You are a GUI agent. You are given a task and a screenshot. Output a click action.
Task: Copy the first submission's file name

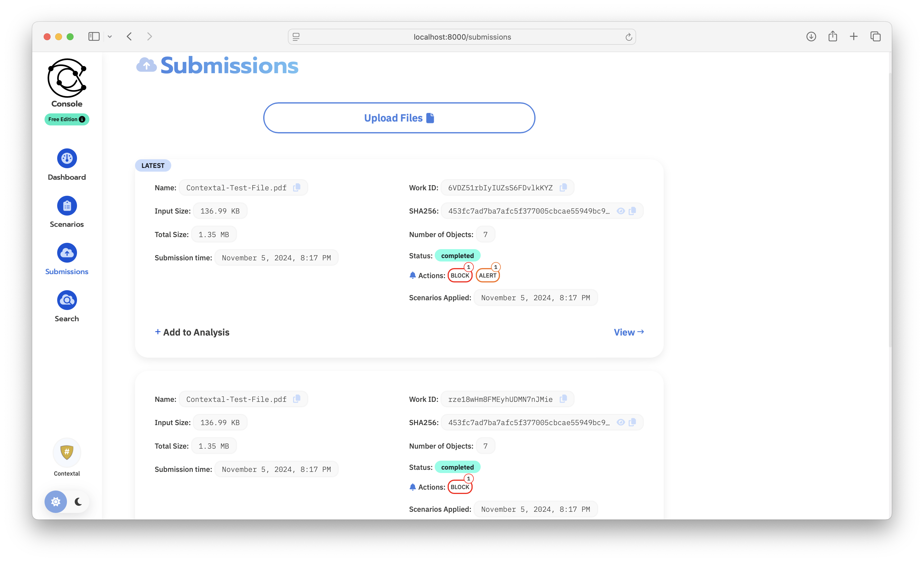tap(297, 187)
